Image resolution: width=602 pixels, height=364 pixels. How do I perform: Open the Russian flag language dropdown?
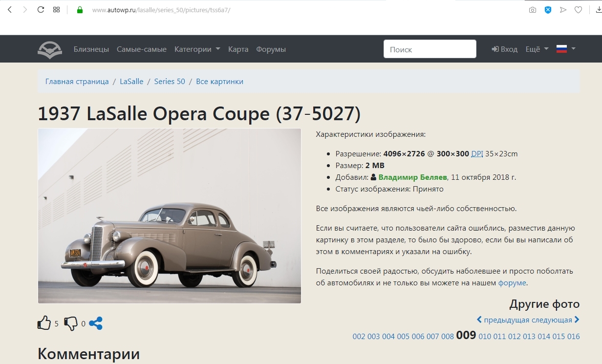566,49
